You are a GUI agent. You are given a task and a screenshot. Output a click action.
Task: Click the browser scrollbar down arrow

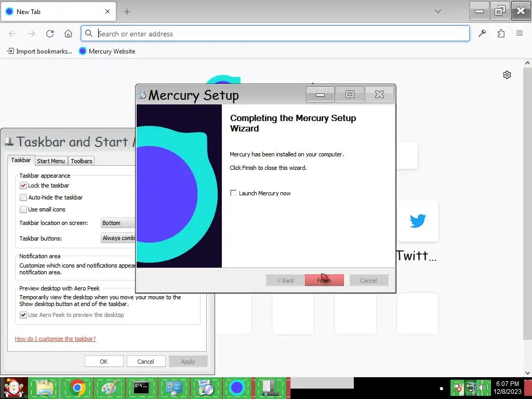528,373
